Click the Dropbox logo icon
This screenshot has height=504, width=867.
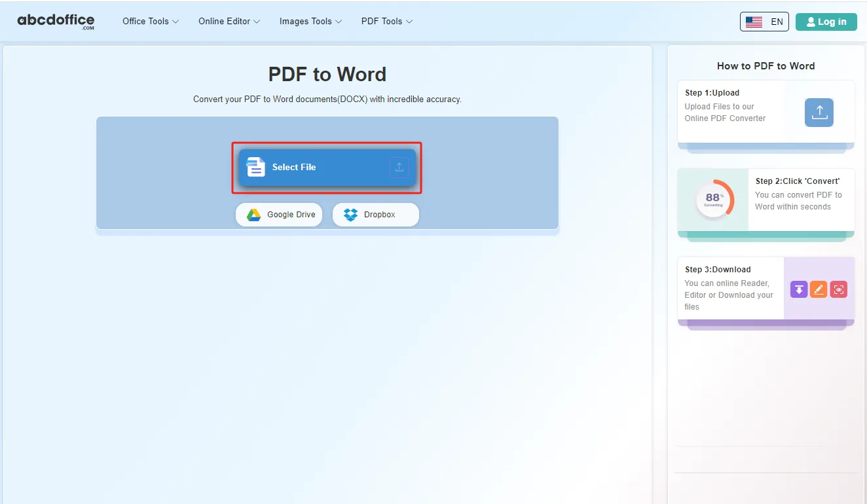click(351, 215)
